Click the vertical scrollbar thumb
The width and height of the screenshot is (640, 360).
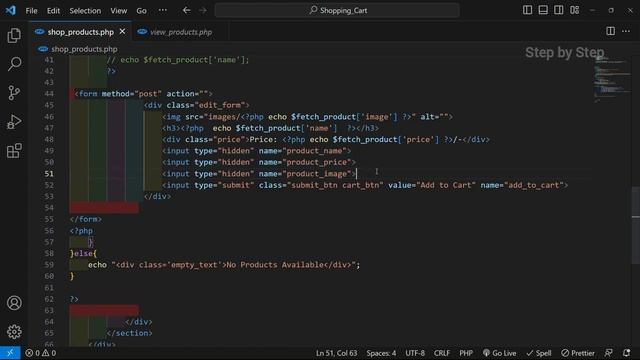pos(636,225)
